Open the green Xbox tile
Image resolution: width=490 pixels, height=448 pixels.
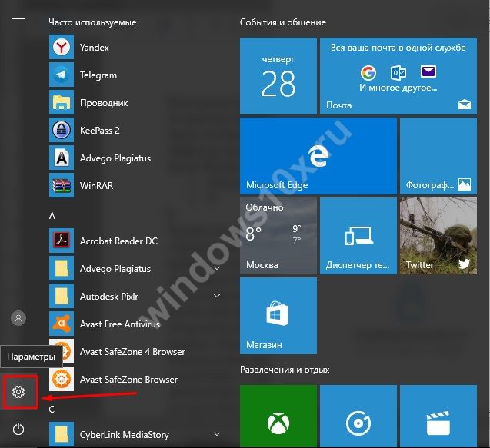pos(278,416)
